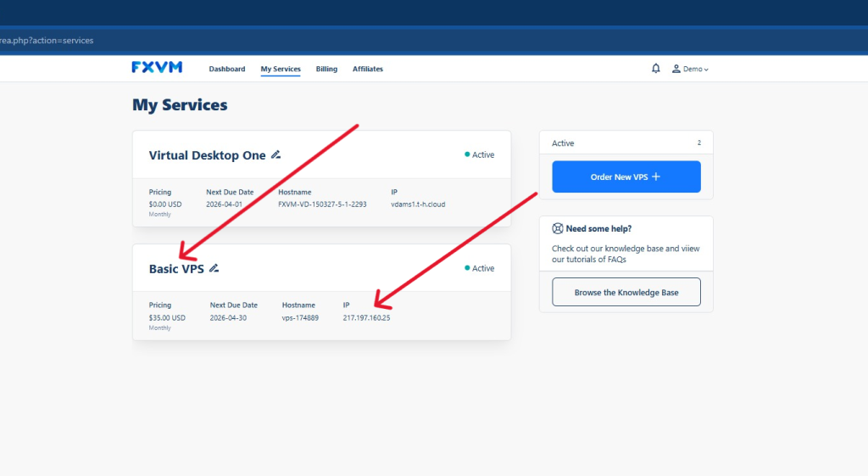Image resolution: width=868 pixels, height=476 pixels.
Task: Click the edit pencil beside Basic VPS
Action: [214, 268]
